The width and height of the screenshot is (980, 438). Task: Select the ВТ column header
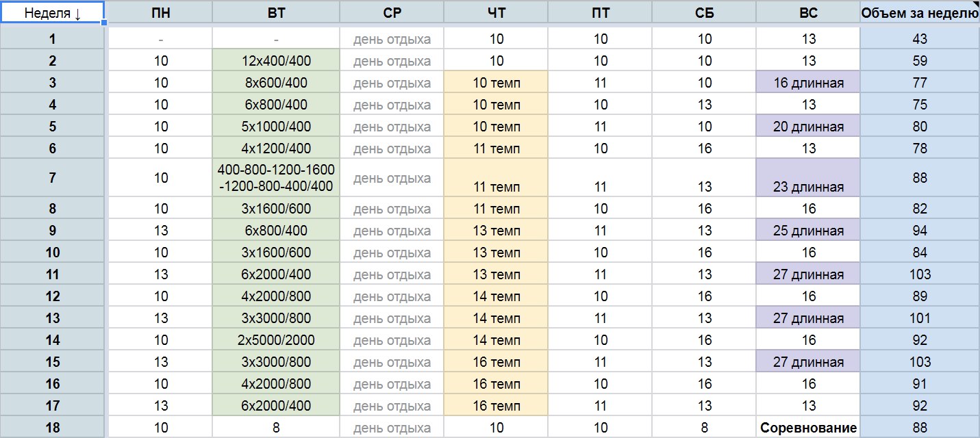click(x=276, y=12)
